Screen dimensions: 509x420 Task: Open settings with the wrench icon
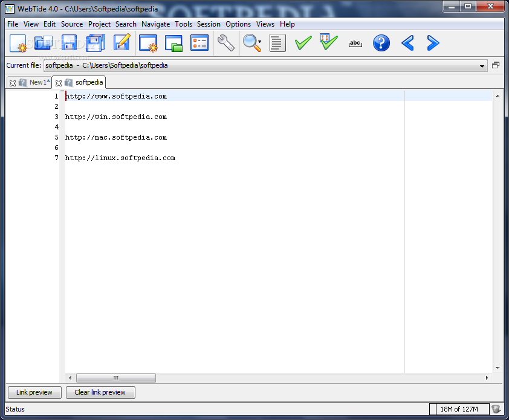pyautogui.click(x=226, y=43)
